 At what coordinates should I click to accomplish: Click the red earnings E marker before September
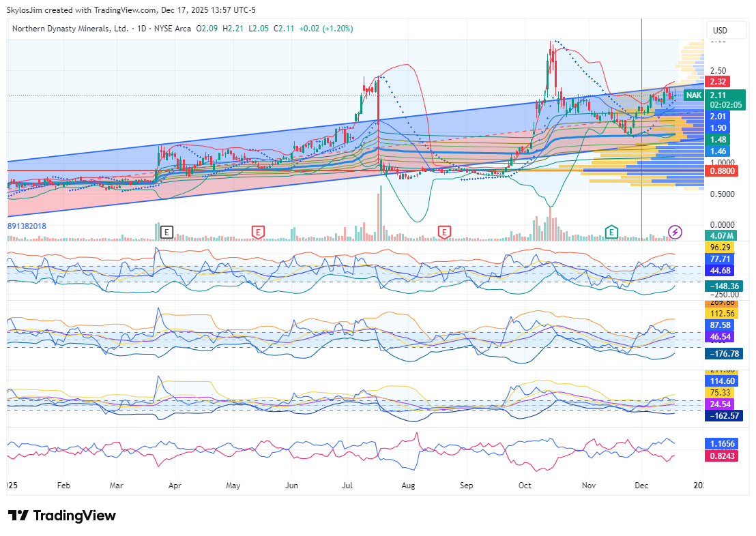(x=444, y=233)
